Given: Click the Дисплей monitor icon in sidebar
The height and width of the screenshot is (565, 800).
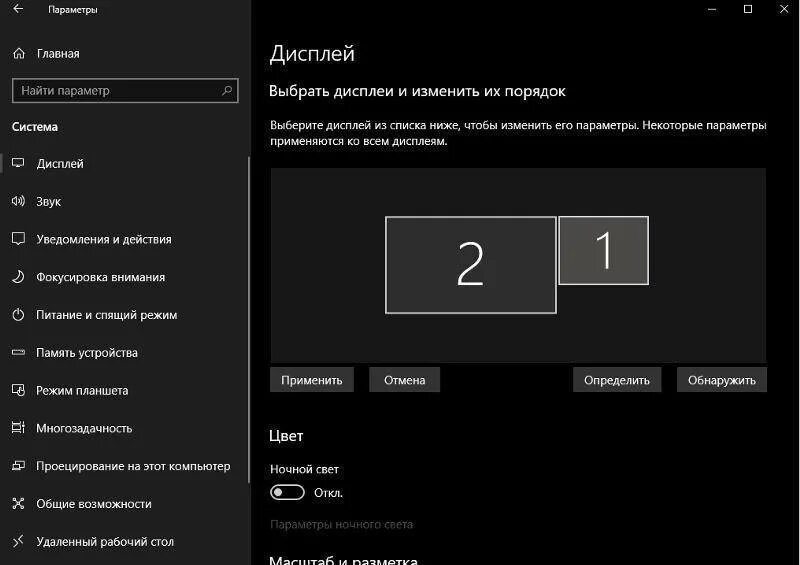Looking at the screenshot, I should click(x=18, y=163).
